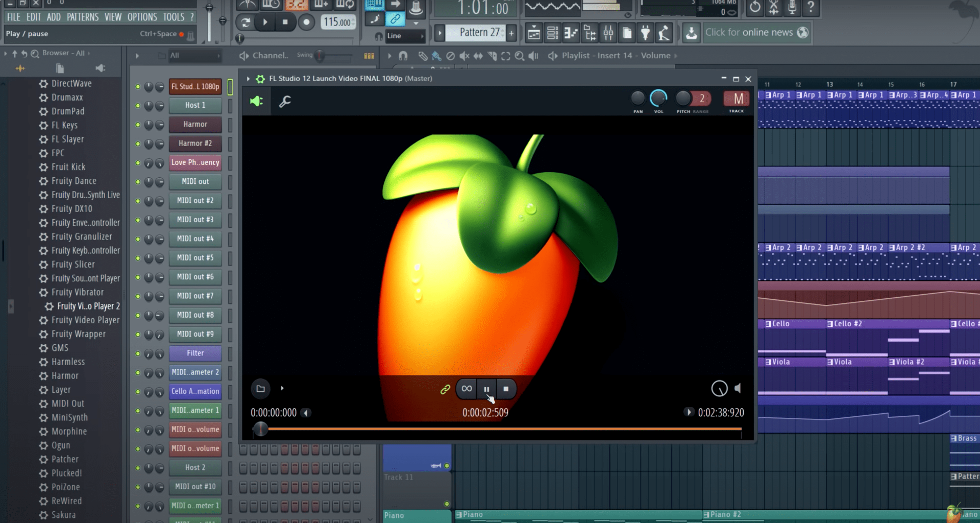Select the Paint brush tool in Playlist
Screen dimensions: 980x523
click(x=436, y=56)
